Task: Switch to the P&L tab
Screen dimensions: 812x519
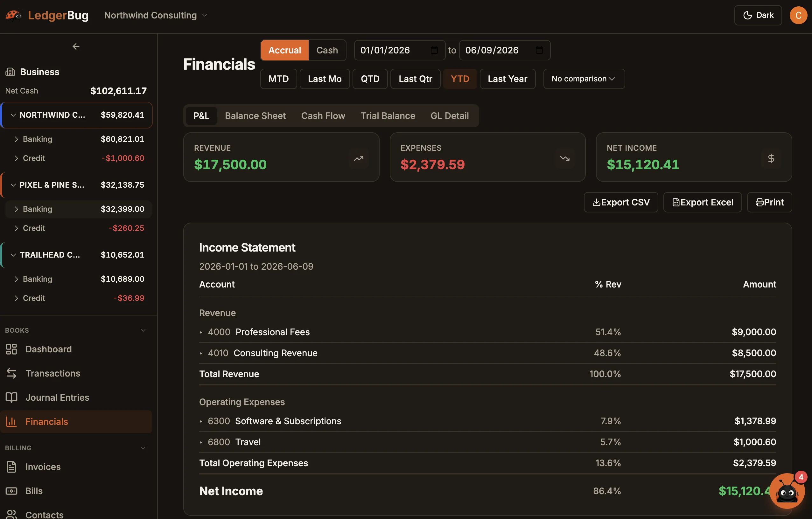Action: coord(201,115)
